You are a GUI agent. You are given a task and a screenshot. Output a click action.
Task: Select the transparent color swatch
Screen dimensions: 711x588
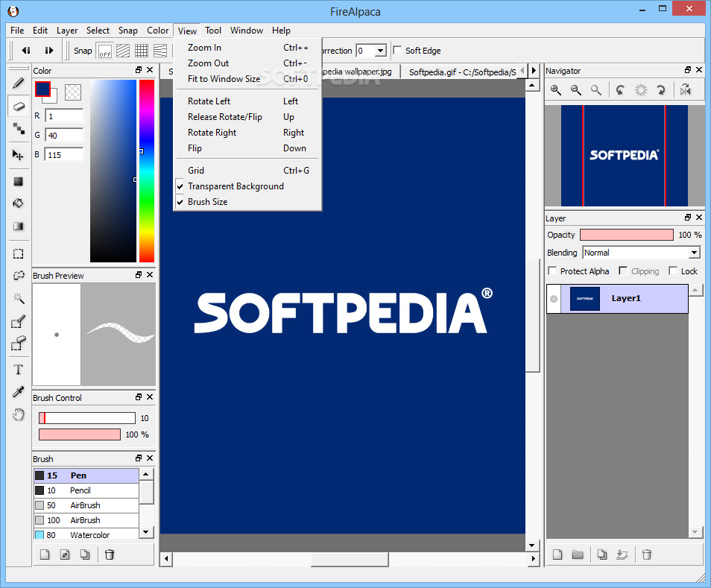(73, 92)
